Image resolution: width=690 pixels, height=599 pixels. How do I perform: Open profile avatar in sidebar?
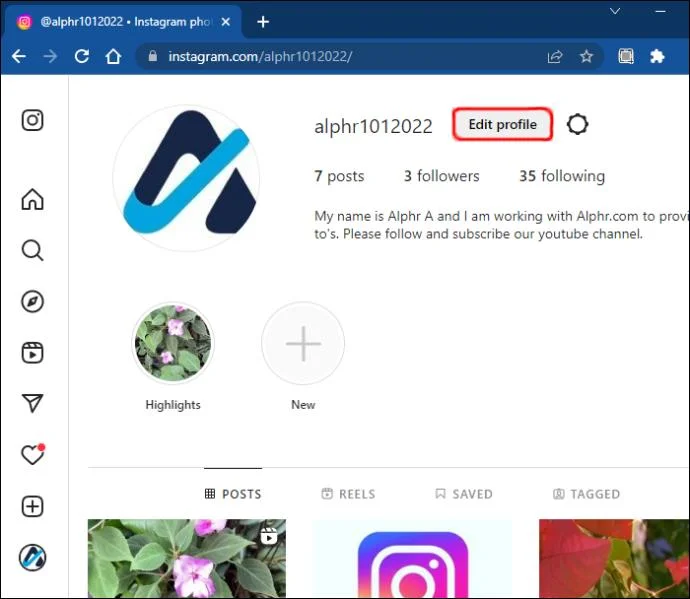[x=33, y=557]
